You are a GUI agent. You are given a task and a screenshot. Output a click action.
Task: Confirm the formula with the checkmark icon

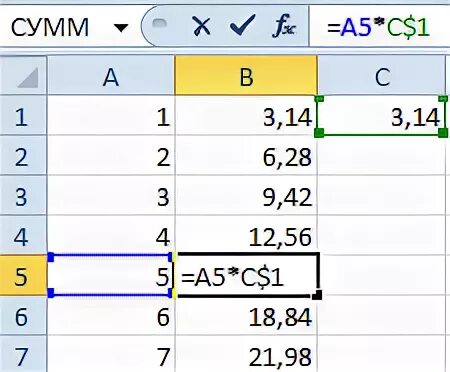(x=243, y=25)
